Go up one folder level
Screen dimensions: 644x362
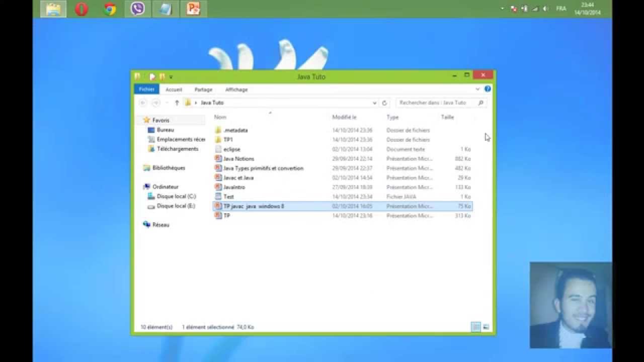point(177,103)
